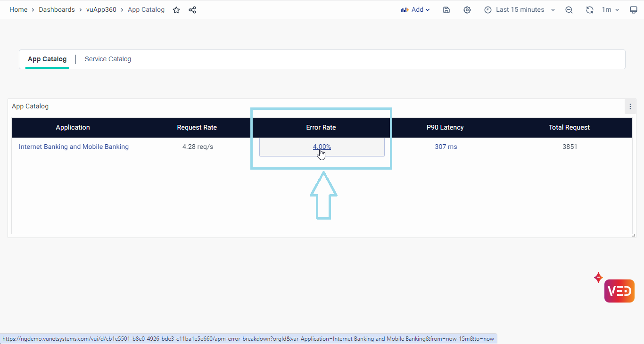Open the App Catalog panel three-dot menu

[x=630, y=106]
